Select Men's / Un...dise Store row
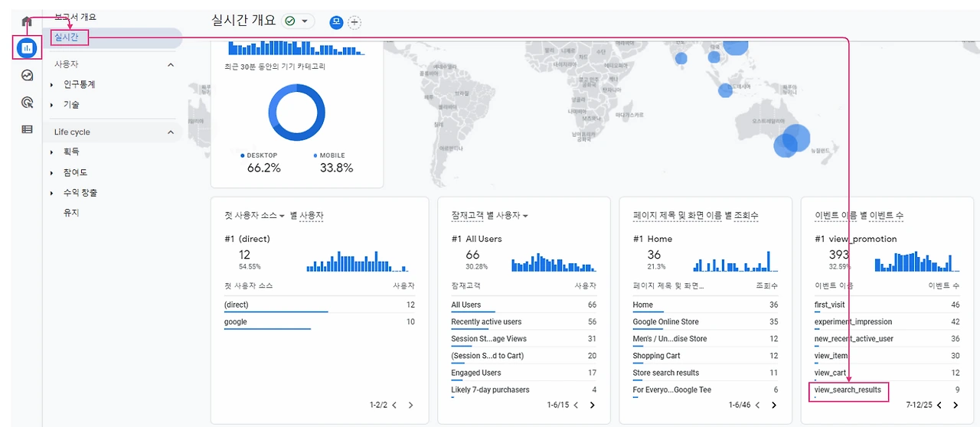This screenshot has height=427, width=980. 705,339
